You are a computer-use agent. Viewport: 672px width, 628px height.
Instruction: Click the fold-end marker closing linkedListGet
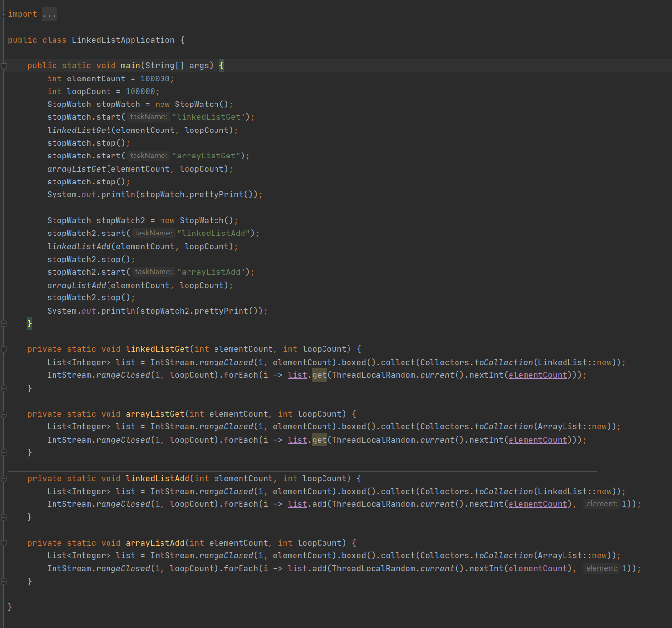click(3, 388)
